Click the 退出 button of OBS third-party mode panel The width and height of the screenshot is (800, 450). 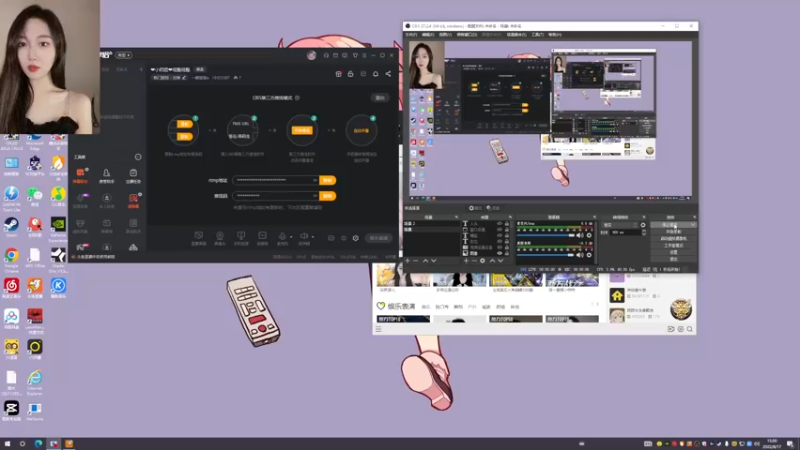(380, 97)
